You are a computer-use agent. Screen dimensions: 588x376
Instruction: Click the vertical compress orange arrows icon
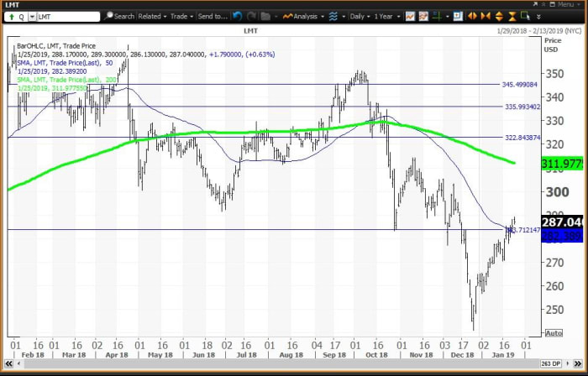(512, 16)
